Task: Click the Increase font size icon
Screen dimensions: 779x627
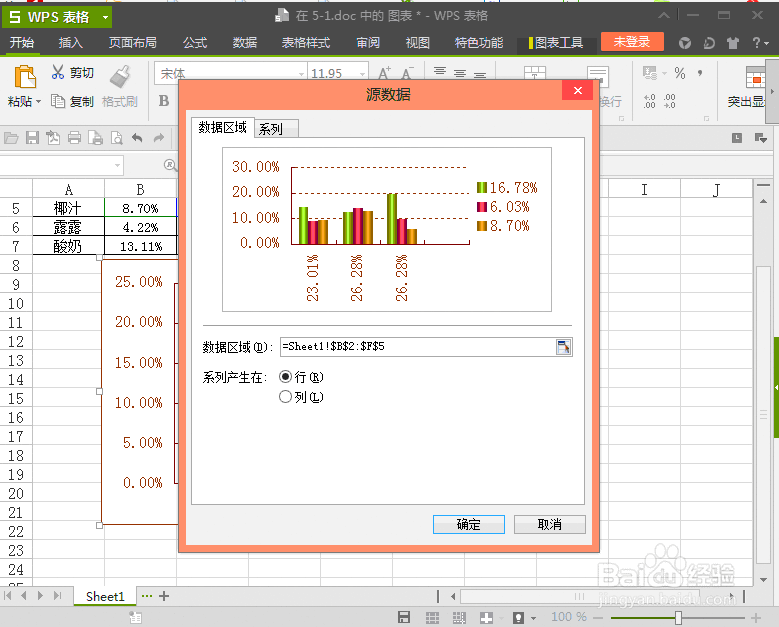Action: [x=385, y=73]
